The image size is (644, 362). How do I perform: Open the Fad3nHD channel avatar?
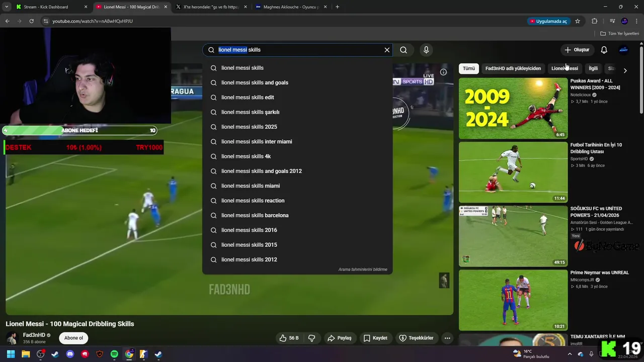[x=12, y=338]
